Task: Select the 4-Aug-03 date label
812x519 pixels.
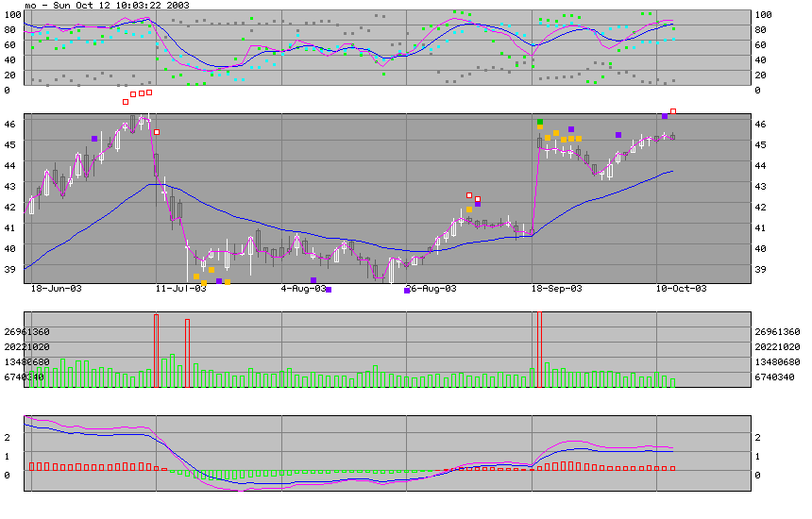Action: coord(303,289)
